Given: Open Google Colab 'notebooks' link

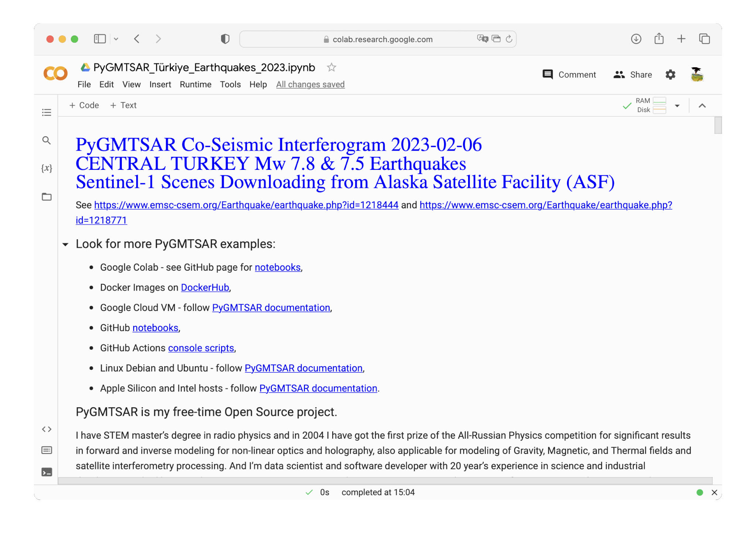Looking at the screenshot, I should tap(278, 267).
